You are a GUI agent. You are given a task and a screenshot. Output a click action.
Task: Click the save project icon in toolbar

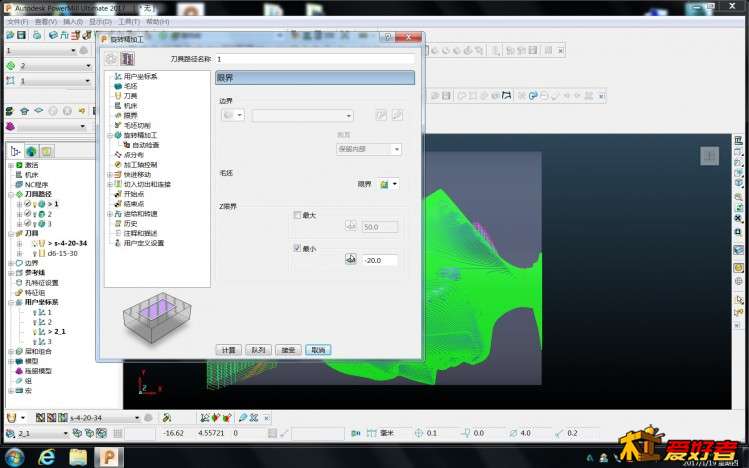pyautogui.click(x=21, y=35)
